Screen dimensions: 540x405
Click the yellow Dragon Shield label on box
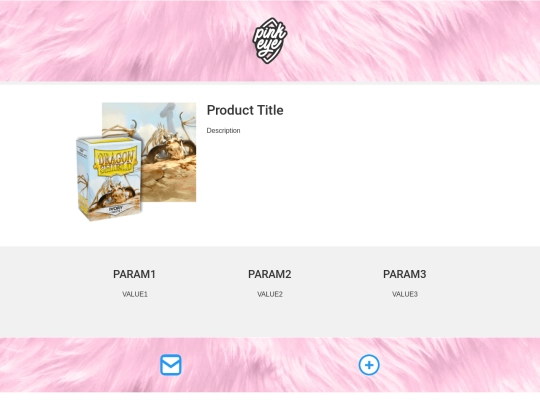point(115,161)
